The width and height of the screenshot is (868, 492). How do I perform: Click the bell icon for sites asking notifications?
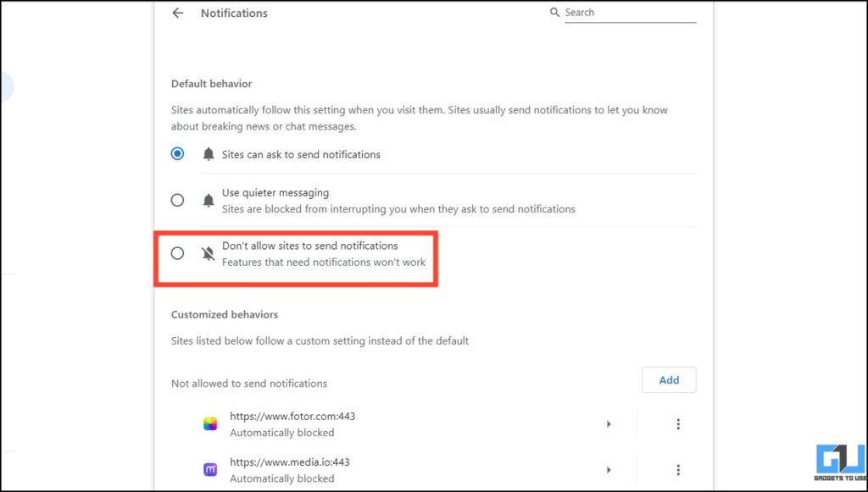coord(208,154)
